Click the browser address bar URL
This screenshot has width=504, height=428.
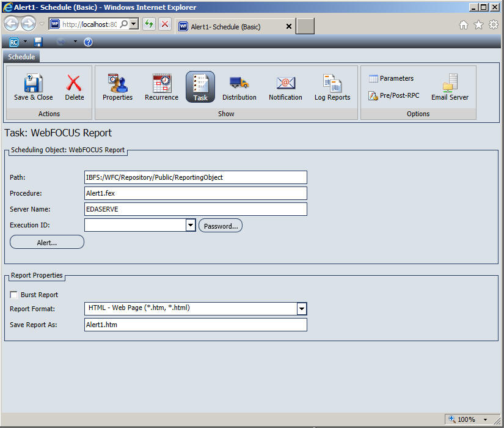[x=89, y=24]
